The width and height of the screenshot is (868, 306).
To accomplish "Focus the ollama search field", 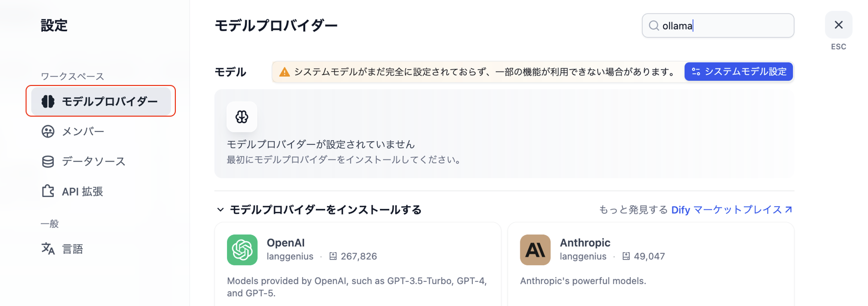I will pos(718,26).
